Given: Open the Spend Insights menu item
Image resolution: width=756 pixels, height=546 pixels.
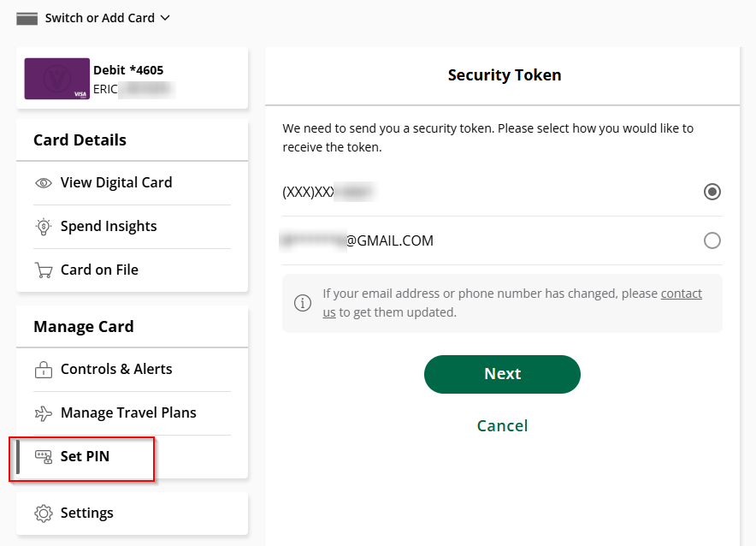Looking at the screenshot, I should [x=109, y=227].
